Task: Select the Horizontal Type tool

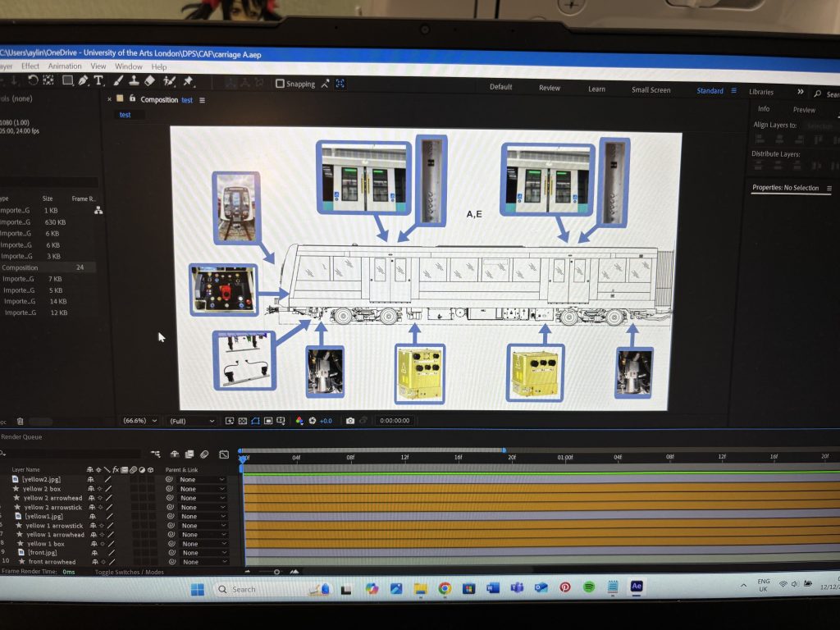Action: pyautogui.click(x=98, y=80)
